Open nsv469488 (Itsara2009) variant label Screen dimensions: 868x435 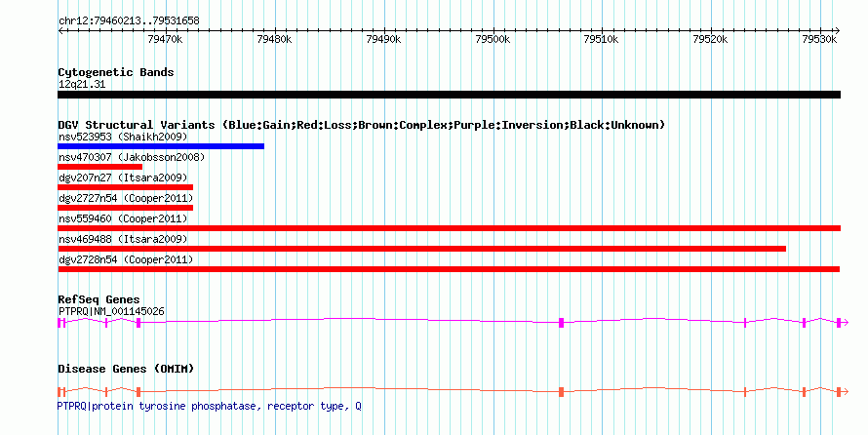pyautogui.click(x=123, y=239)
